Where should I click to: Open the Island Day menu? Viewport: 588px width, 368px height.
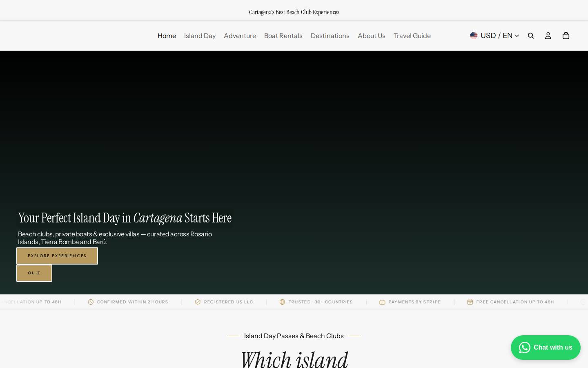pos(200,36)
